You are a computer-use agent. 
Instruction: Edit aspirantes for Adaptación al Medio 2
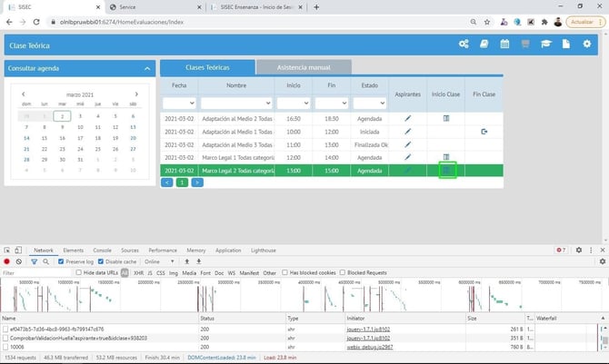408,119
